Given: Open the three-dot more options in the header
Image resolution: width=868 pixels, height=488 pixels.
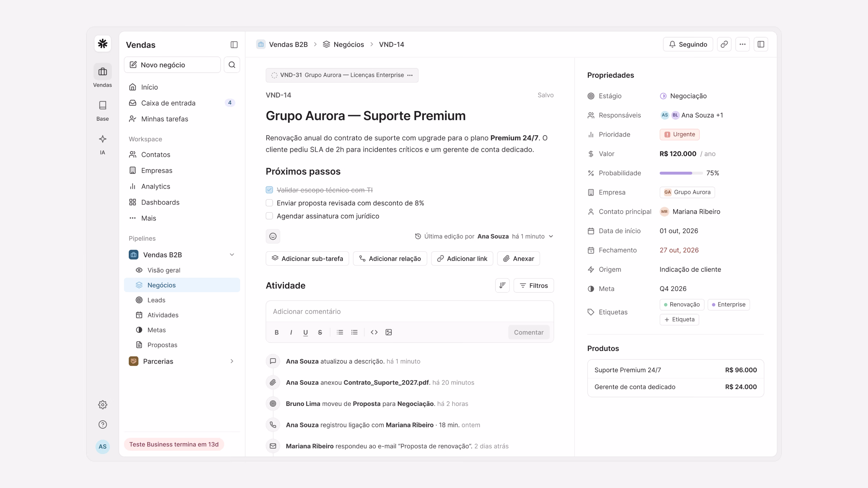Looking at the screenshot, I should (x=743, y=44).
